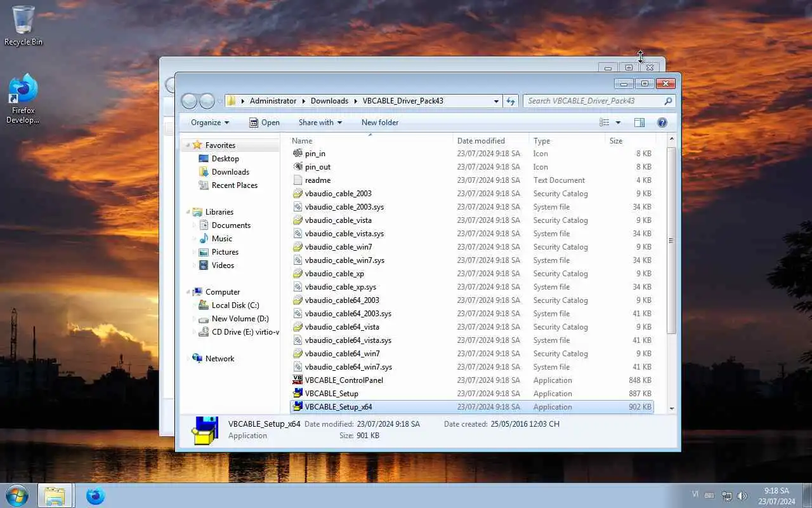Click the Open toolbar button

pyautogui.click(x=264, y=123)
